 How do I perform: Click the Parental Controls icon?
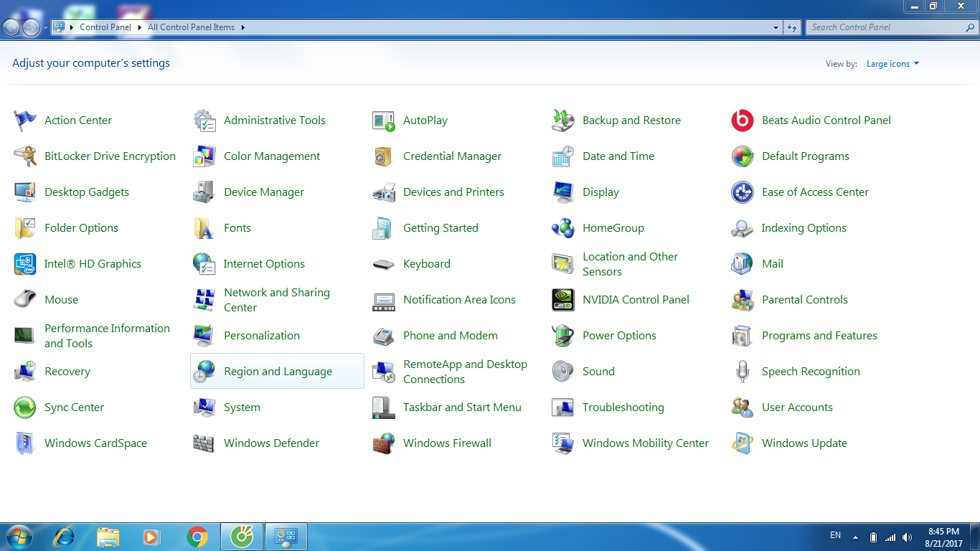click(743, 300)
